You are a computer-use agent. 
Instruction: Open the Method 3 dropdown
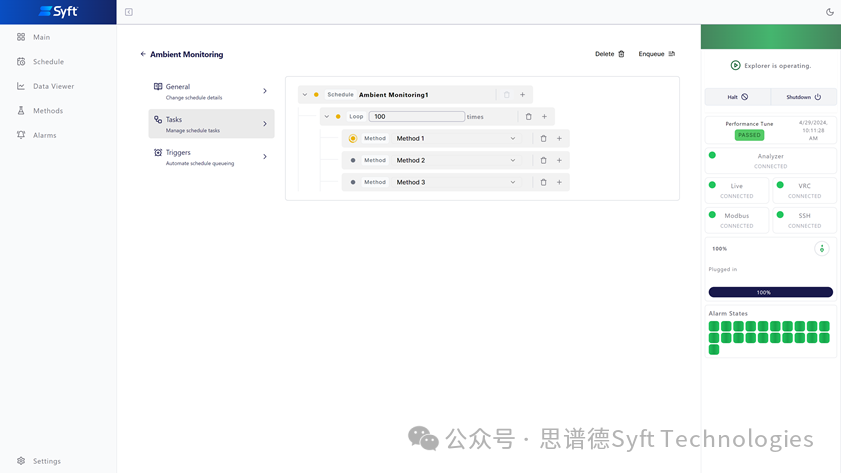tap(456, 182)
